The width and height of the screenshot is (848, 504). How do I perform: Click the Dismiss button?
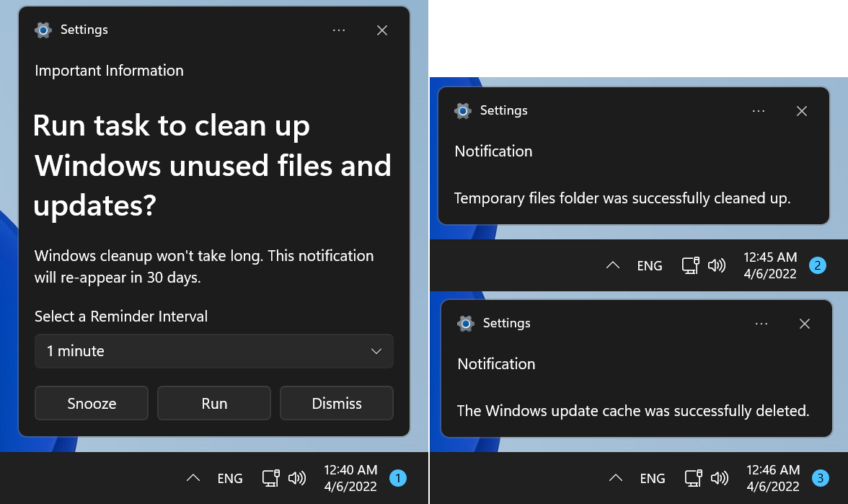pos(336,403)
